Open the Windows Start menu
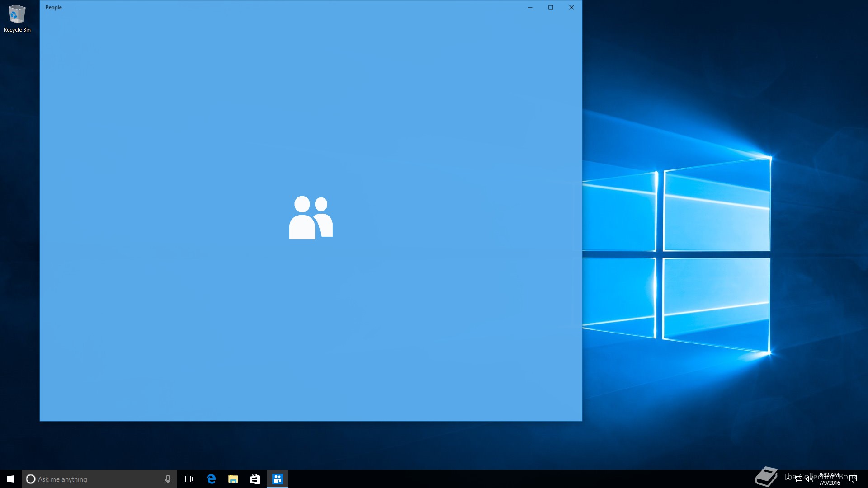 pos(11,479)
